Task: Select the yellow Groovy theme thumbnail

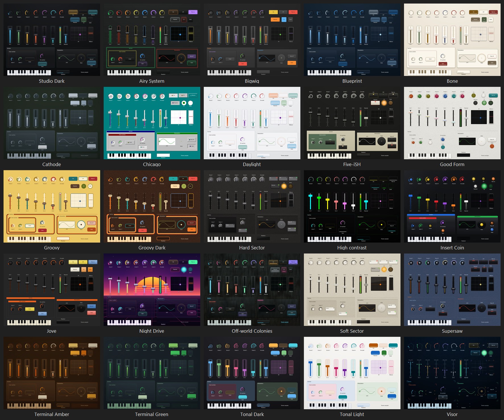Action: point(52,206)
